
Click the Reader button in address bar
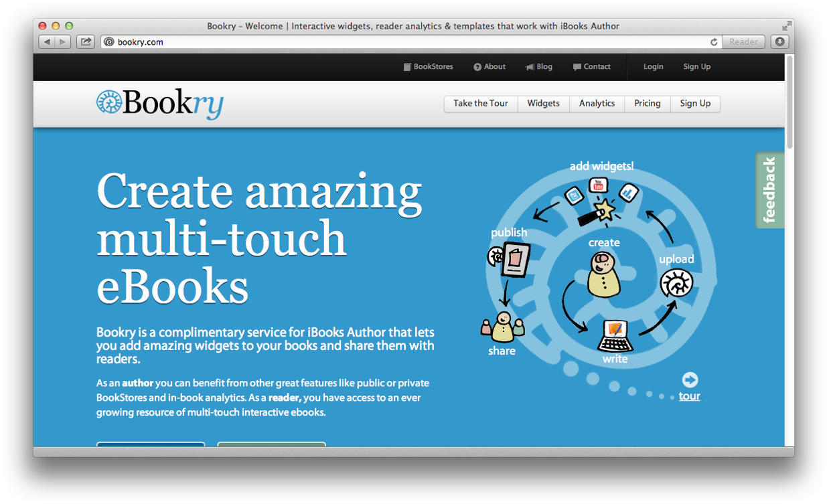tap(743, 41)
